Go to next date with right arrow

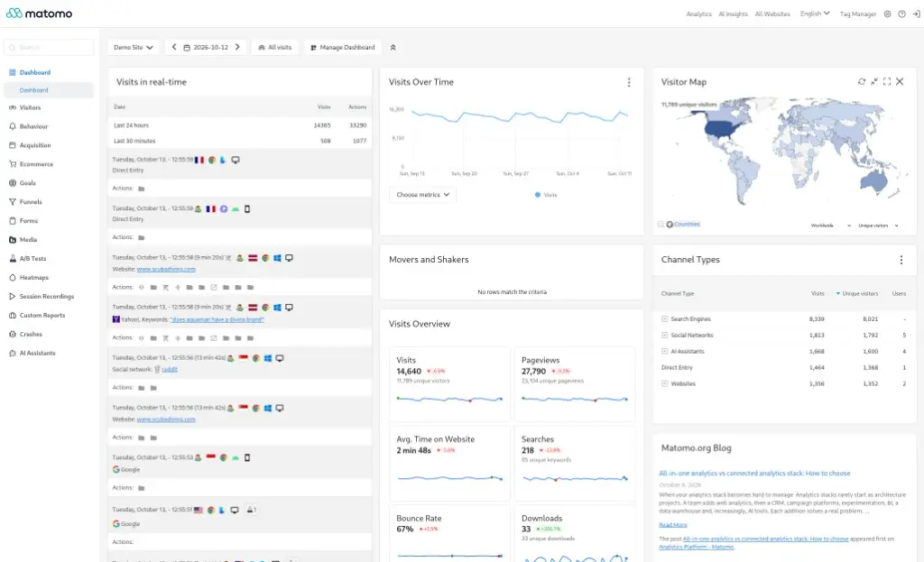pos(237,47)
